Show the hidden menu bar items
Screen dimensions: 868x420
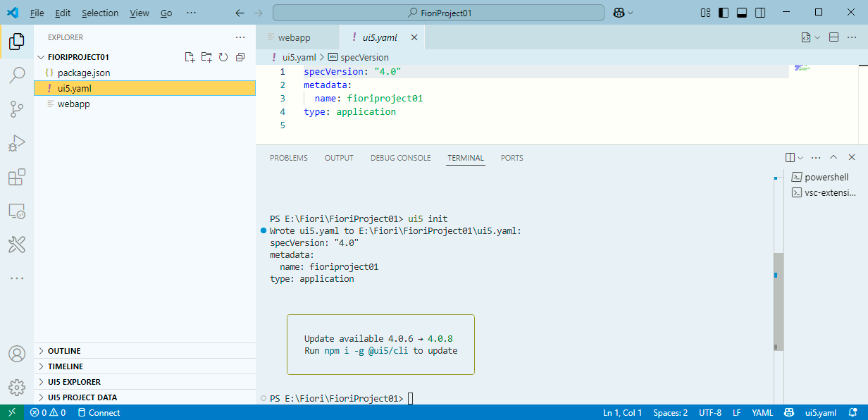click(192, 13)
